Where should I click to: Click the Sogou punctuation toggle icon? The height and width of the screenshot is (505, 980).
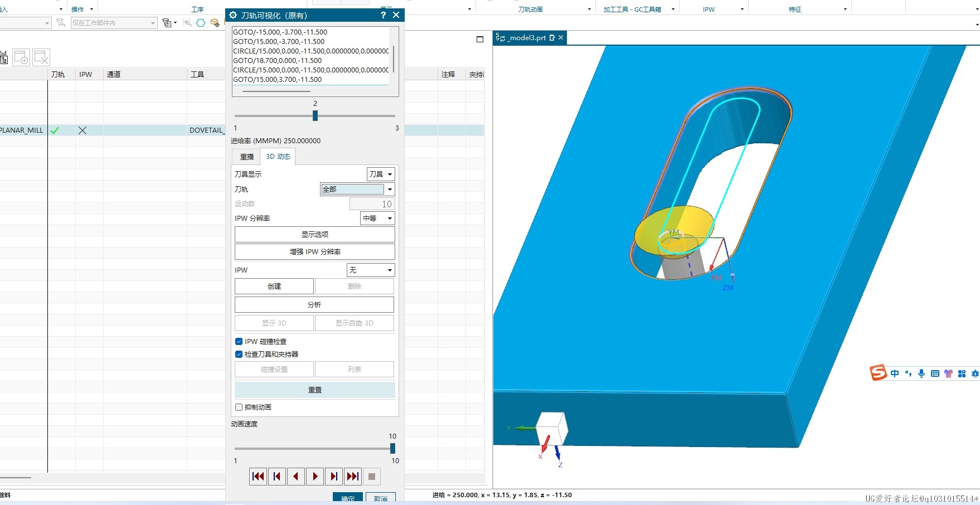tap(908, 373)
